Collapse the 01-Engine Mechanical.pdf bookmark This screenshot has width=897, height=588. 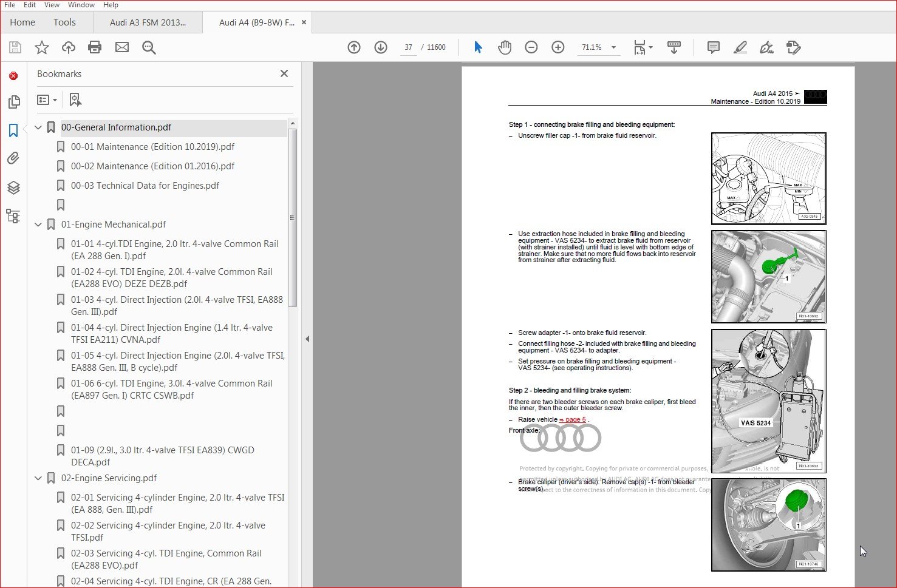(x=38, y=225)
